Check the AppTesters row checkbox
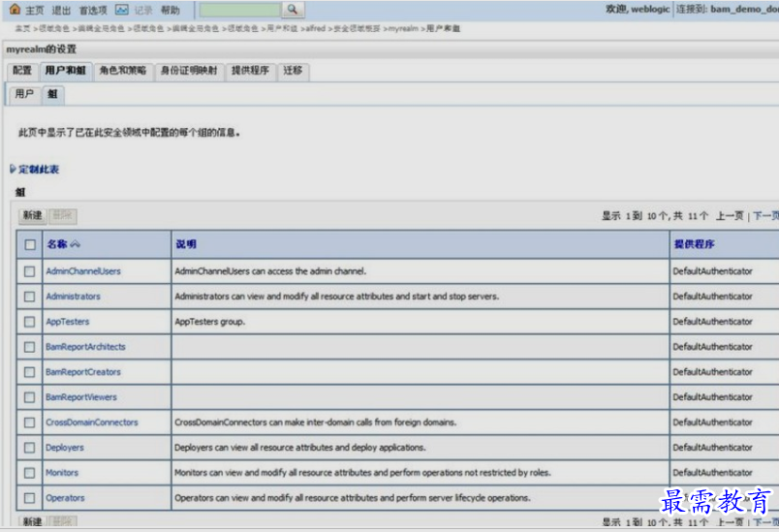 tap(30, 322)
